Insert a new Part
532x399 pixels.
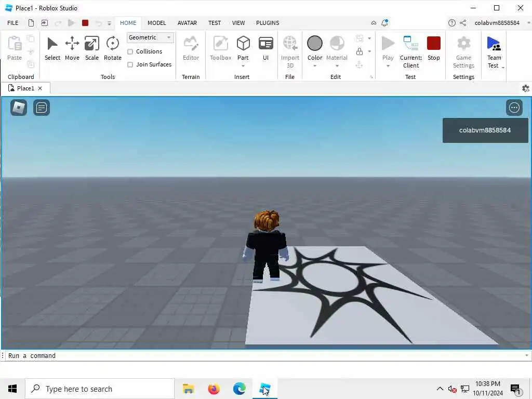point(243,48)
